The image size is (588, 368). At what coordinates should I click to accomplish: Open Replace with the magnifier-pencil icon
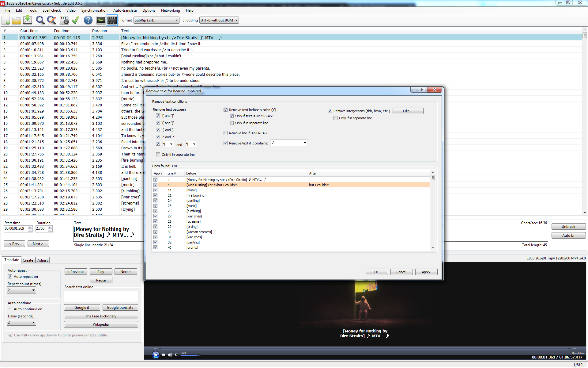point(51,20)
